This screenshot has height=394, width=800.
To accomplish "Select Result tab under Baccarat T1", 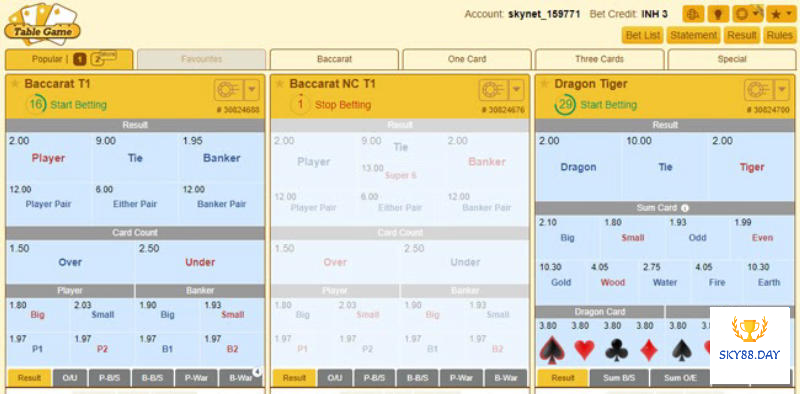I will tap(29, 378).
